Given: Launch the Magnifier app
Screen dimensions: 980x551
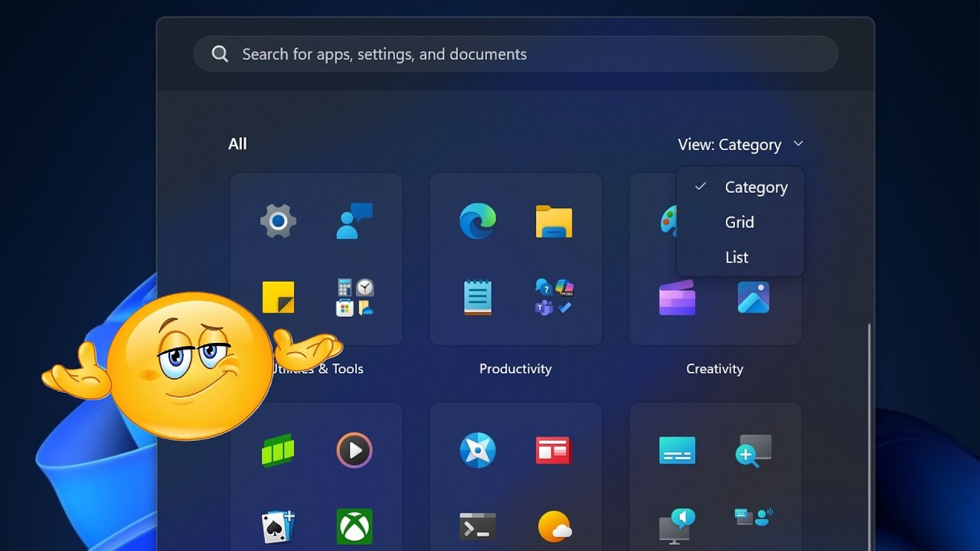Looking at the screenshot, I should (x=753, y=451).
